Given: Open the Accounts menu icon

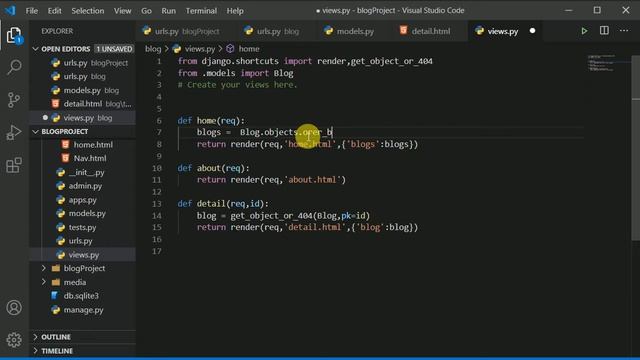Looking at the screenshot, I should 14,307.
